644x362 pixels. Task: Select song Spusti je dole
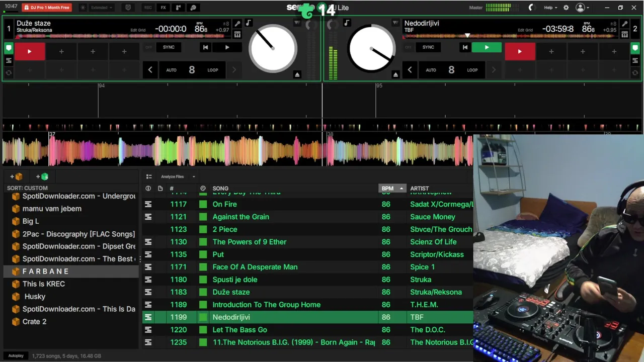(234, 280)
